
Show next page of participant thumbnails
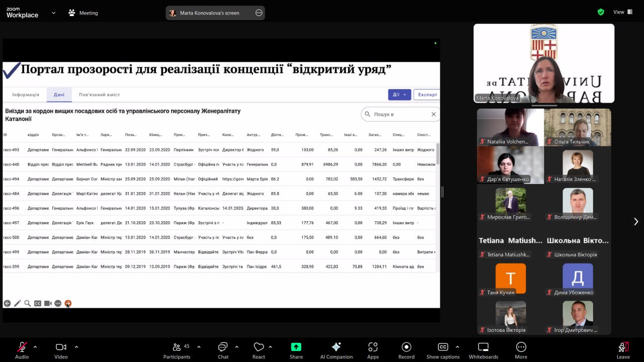636,221
